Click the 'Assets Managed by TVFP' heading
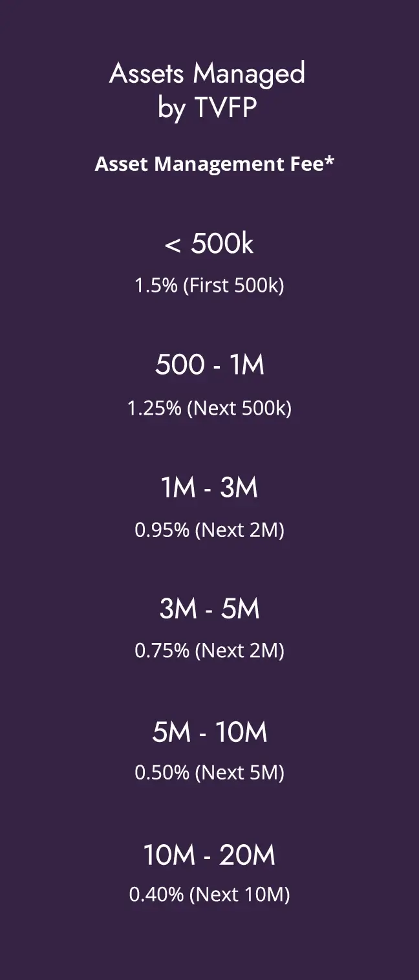 [x=208, y=91]
